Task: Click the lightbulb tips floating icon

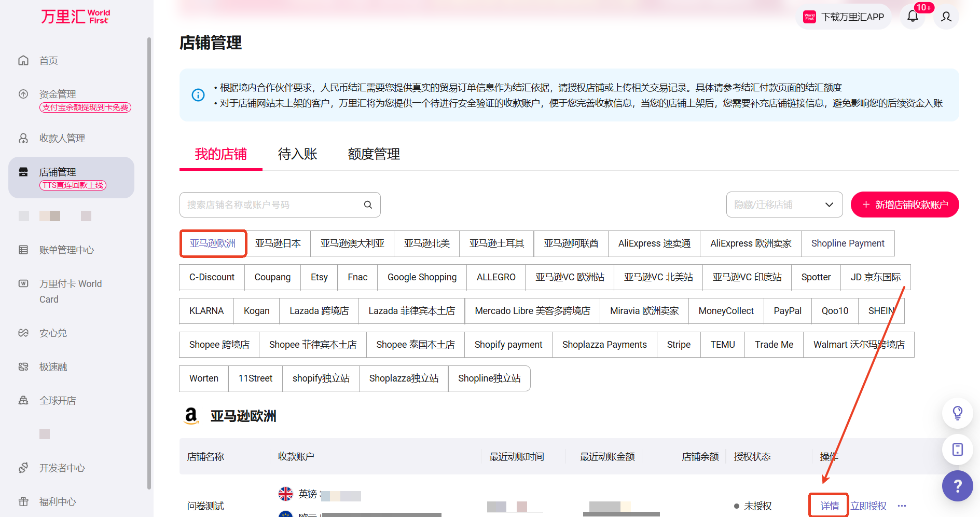Action: click(x=957, y=413)
